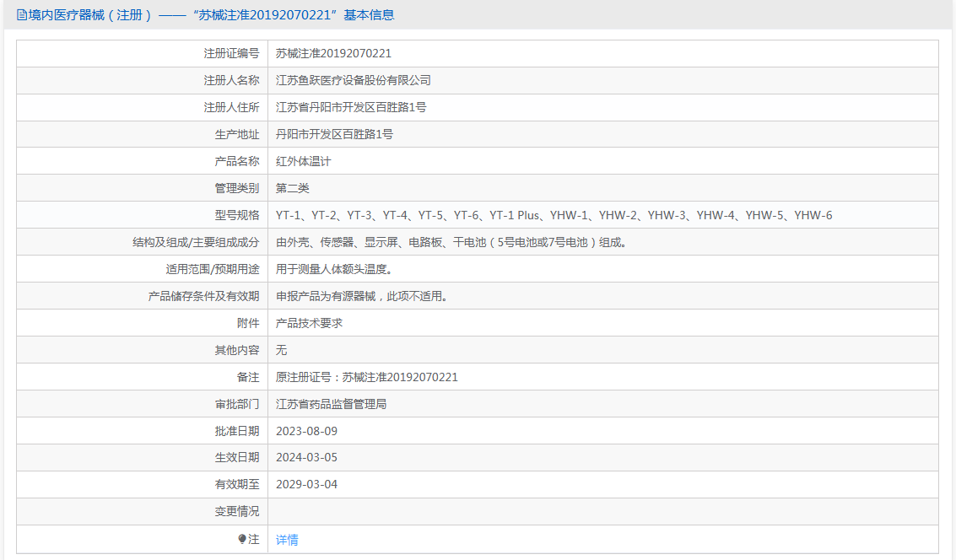The image size is (956, 560).
Task: Click the 产品名称 label
Action: click(237, 161)
